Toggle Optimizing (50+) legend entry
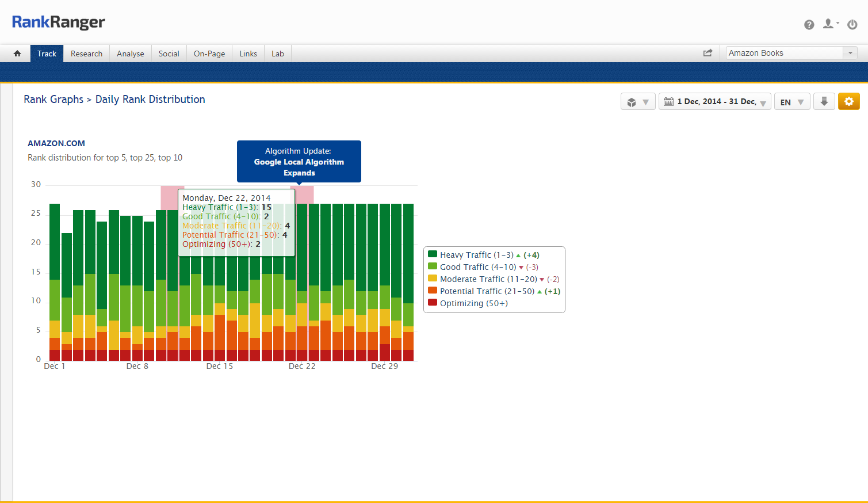 pyautogui.click(x=473, y=303)
